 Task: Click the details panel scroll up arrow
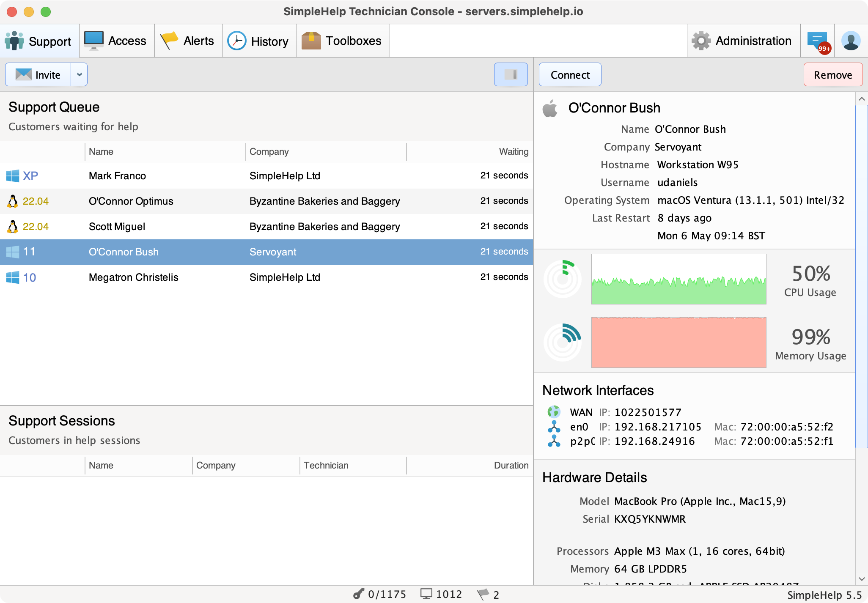pyautogui.click(x=862, y=99)
